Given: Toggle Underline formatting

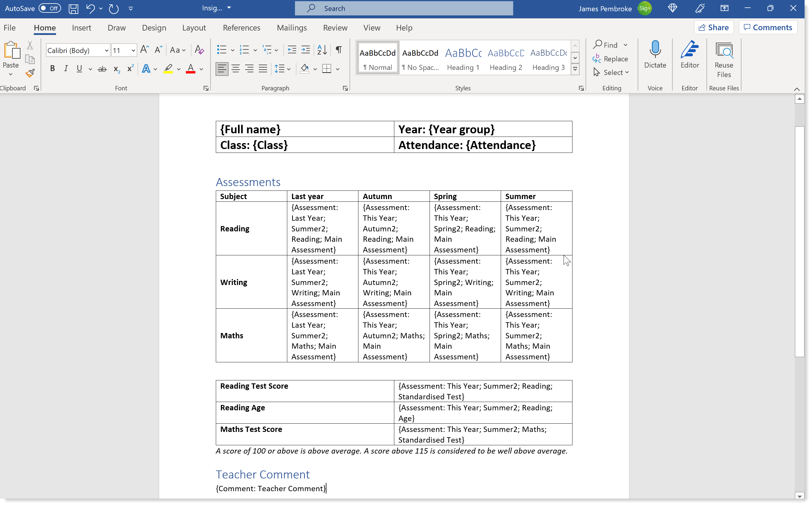Looking at the screenshot, I should click(x=79, y=69).
